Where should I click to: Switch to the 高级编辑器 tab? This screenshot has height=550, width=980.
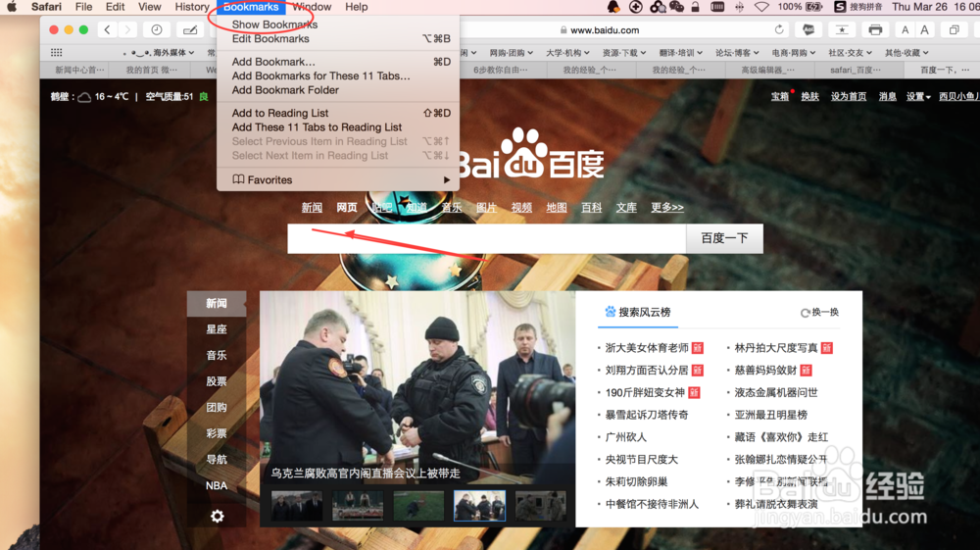(767, 70)
